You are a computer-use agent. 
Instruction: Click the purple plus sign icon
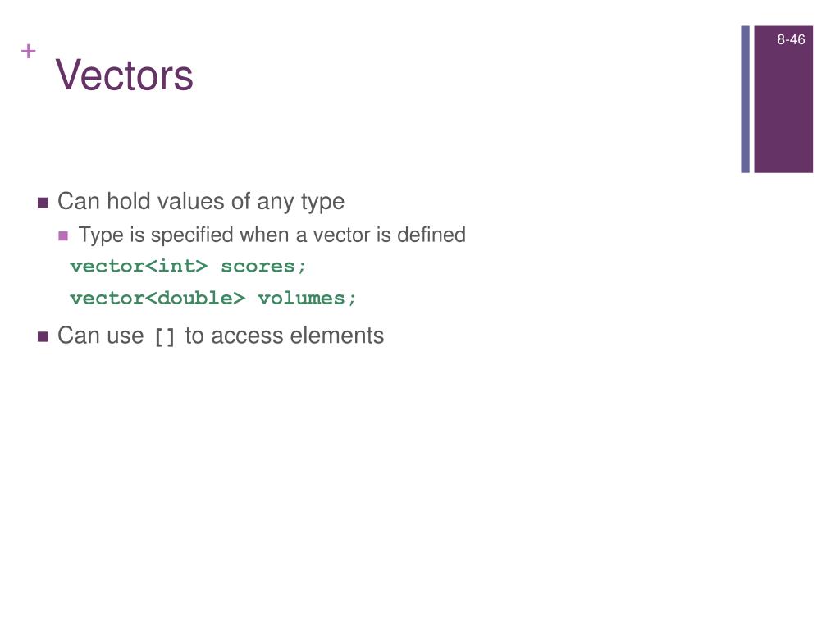click(x=29, y=52)
